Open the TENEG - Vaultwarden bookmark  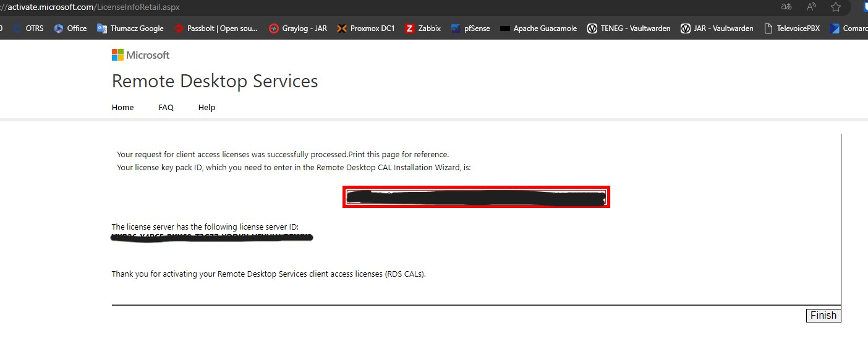click(629, 28)
